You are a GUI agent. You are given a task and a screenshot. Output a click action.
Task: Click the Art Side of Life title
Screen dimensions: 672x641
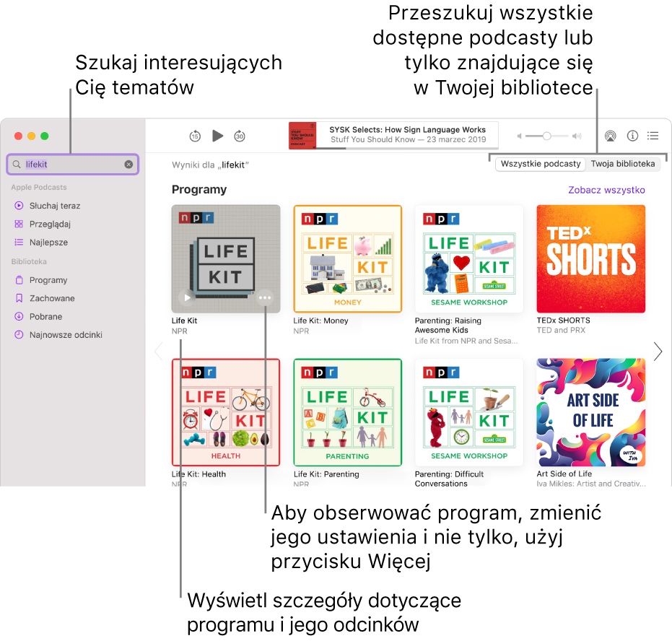point(564,474)
